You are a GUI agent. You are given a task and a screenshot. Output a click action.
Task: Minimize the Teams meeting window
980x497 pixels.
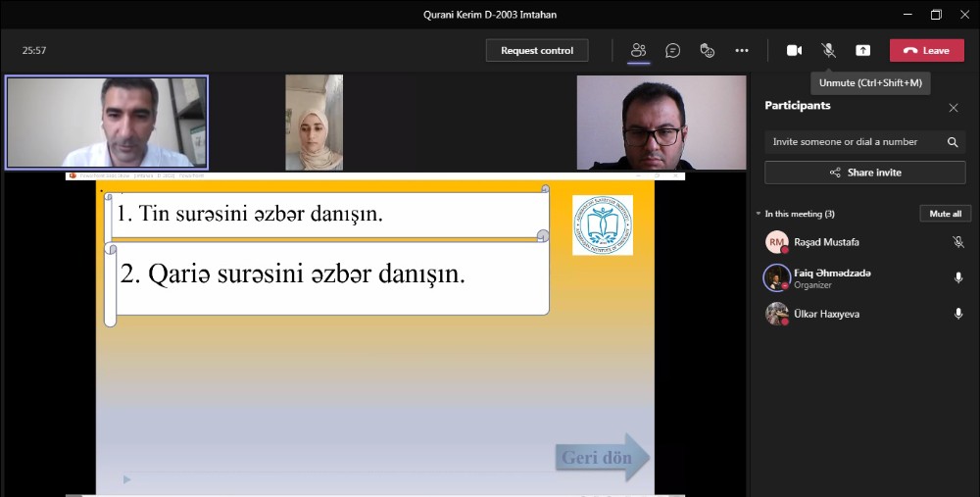pos(907,15)
